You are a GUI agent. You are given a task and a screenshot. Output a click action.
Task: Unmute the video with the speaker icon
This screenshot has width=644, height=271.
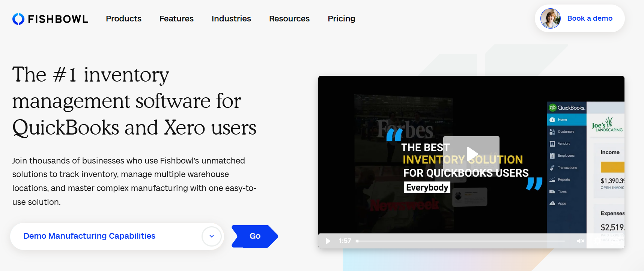tap(580, 241)
